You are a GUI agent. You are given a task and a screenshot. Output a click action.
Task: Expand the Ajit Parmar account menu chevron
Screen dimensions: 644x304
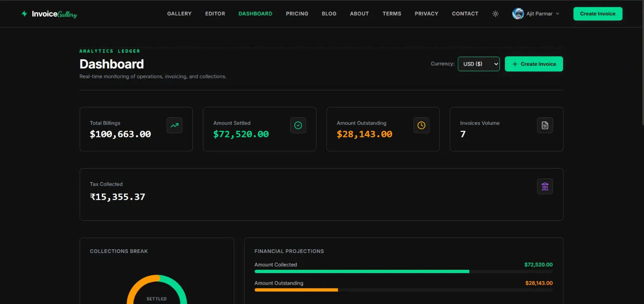[x=557, y=14]
